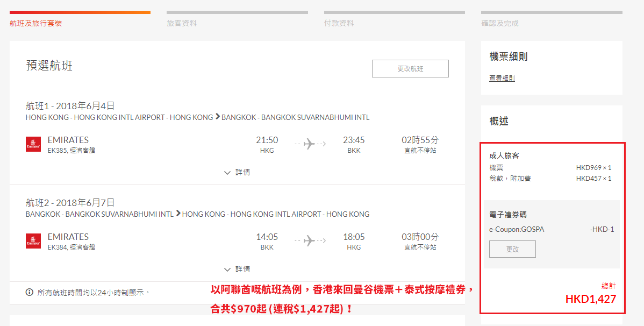Image resolution: width=644 pixels, height=326 pixels.
Task: Click the 概述 heading
Action: pyautogui.click(x=499, y=121)
